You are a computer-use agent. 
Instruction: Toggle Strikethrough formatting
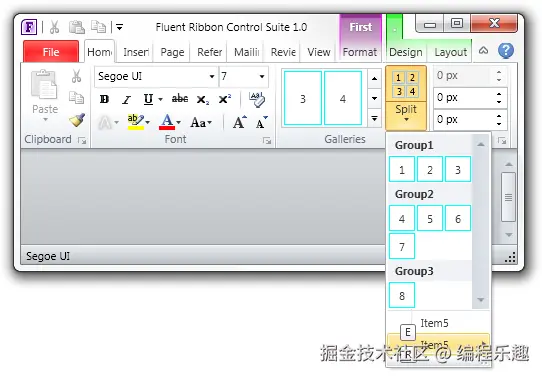pyautogui.click(x=180, y=99)
